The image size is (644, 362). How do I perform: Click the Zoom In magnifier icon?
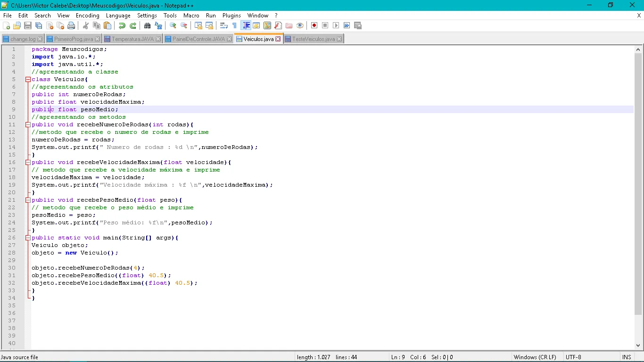173,25
